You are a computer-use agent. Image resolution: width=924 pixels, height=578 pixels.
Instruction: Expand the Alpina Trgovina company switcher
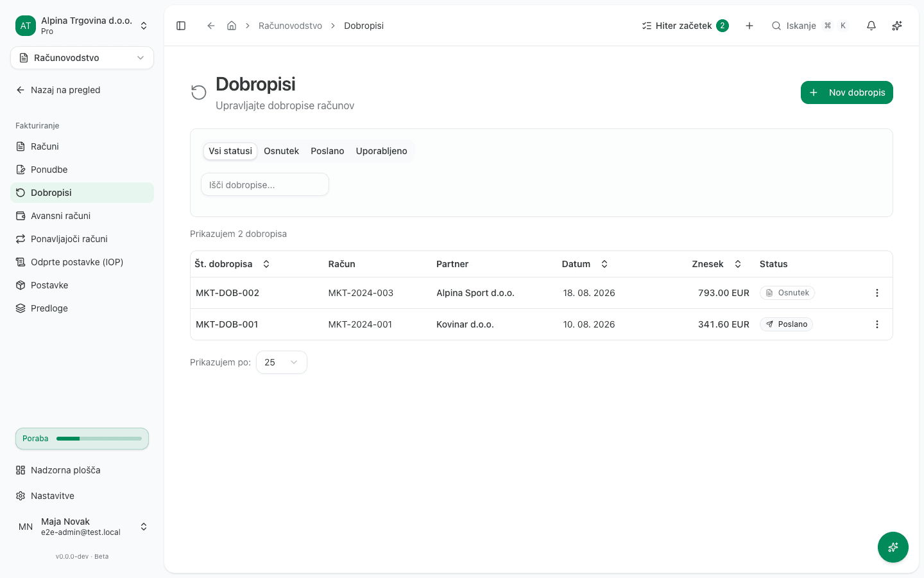(82, 26)
